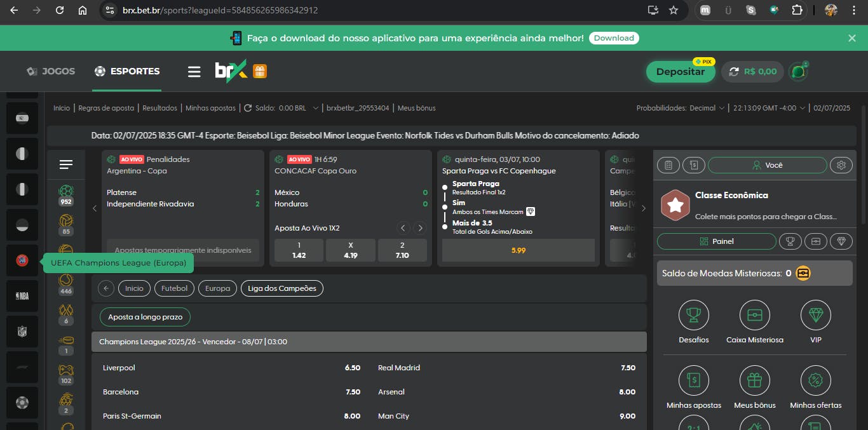Open the NBA league sidebar shortcut

(x=22, y=296)
